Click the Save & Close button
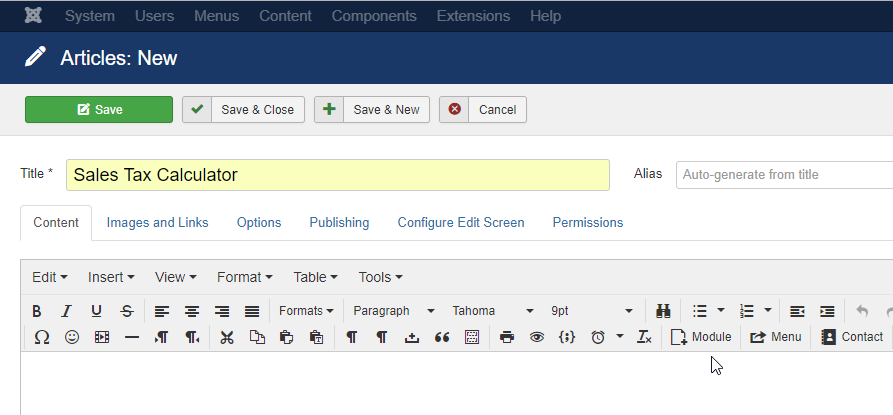 tap(243, 110)
